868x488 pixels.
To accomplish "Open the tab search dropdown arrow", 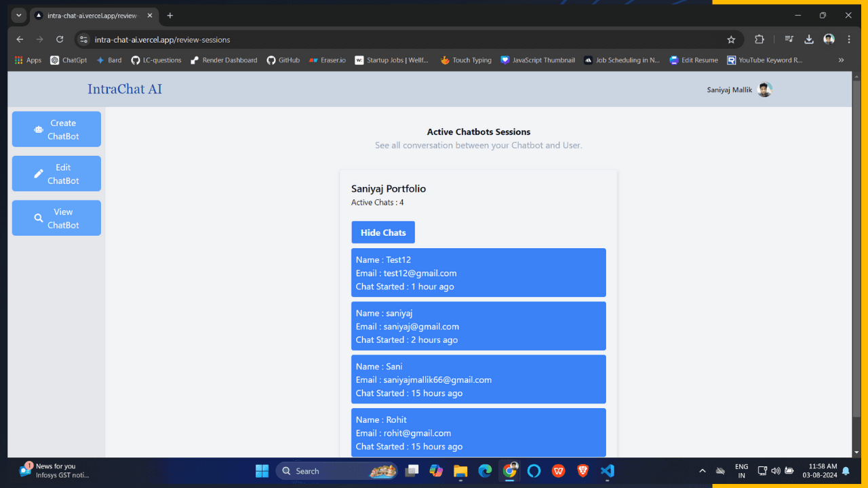I will (19, 15).
